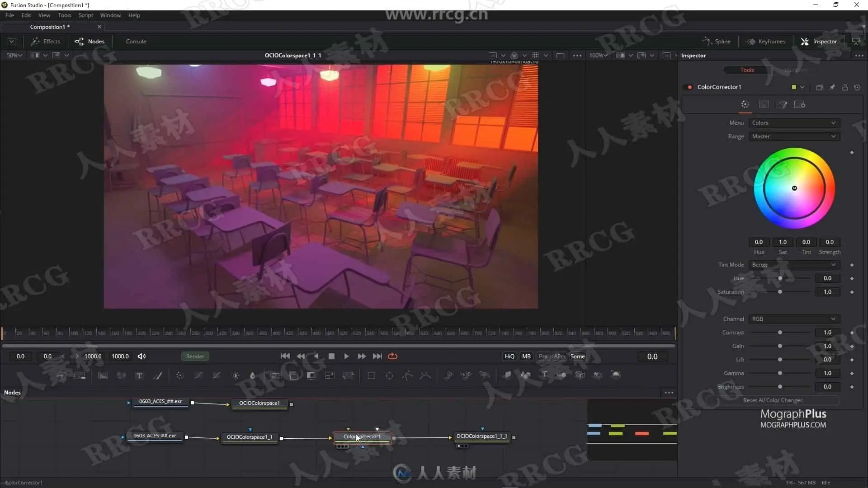Toggle the Inspector panel button
868x488 pixels.
pos(819,41)
